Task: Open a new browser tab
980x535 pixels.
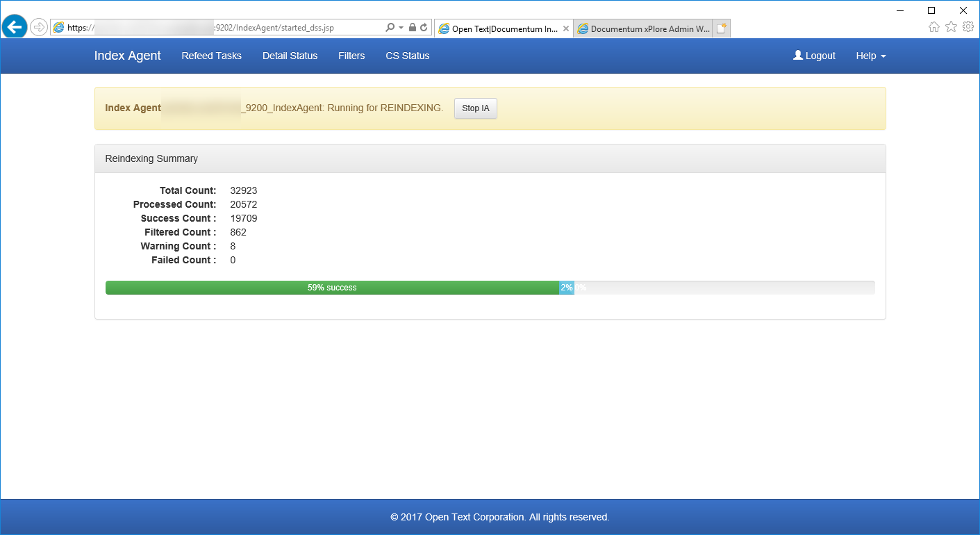Action: (722, 28)
